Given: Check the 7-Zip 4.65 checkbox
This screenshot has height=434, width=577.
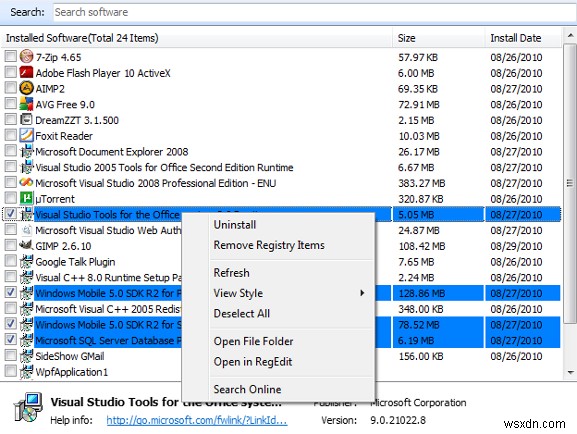Looking at the screenshot, I should pyautogui.click(x=11, y=56).
